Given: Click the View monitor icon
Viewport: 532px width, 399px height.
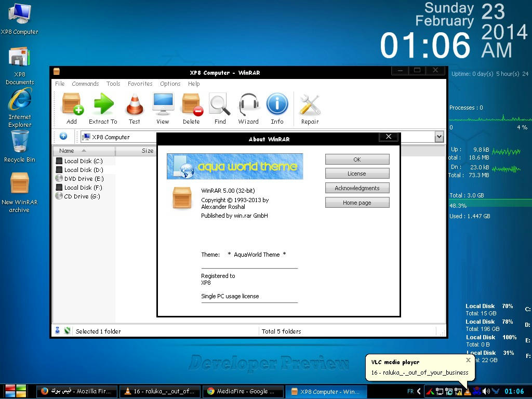Looking at the screenshot, I should 163,109.
